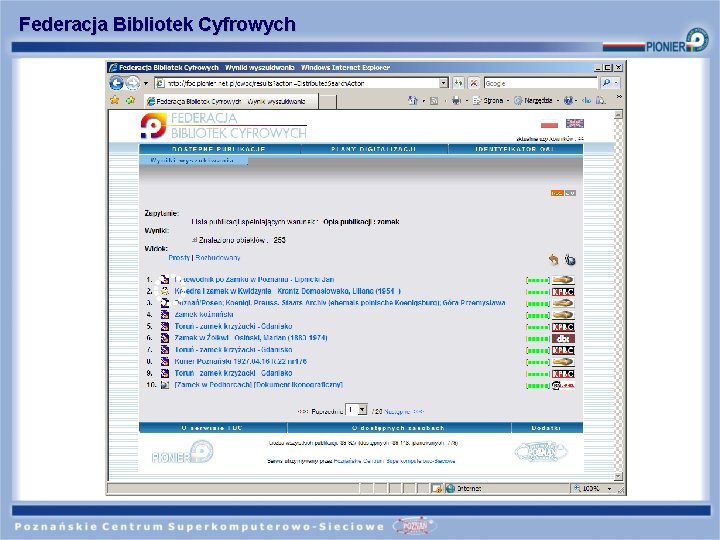Click the FBC site logo
This screenshot has width=720, height=540.
pyautogui.click(x=223, y=125)
